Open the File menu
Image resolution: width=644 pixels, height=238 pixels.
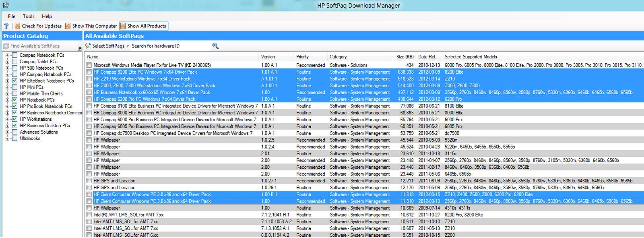[x=12, y=17]
